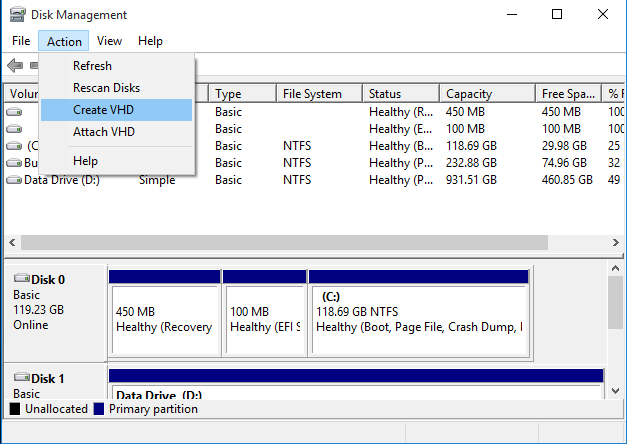The width and height of the screenshot is (627, 444).
Task: Click the Back arrow toolbar icon
Action: click(x=15, y=65)
